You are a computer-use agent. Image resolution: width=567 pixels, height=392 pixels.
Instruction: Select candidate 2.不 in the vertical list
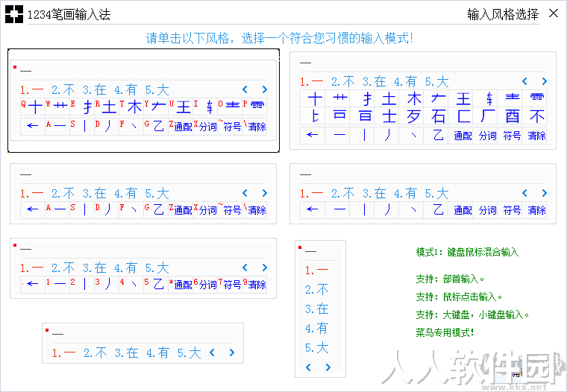click(x=317, y=289)
